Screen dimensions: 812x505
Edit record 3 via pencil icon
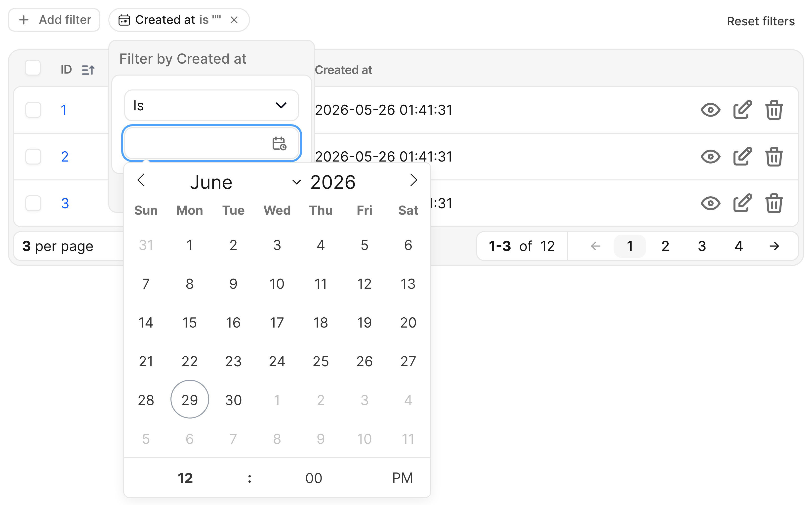(x=742, y=203)
